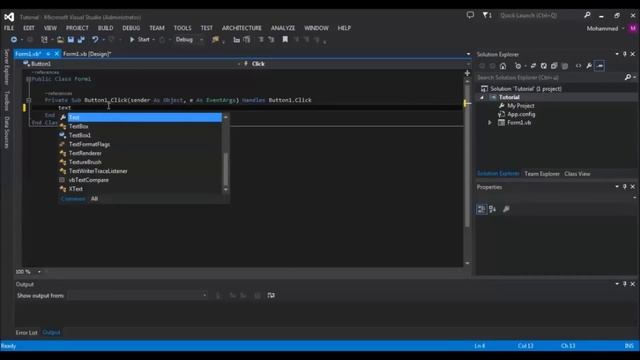Switch to the Error List tab

click(x=27, y=333)
